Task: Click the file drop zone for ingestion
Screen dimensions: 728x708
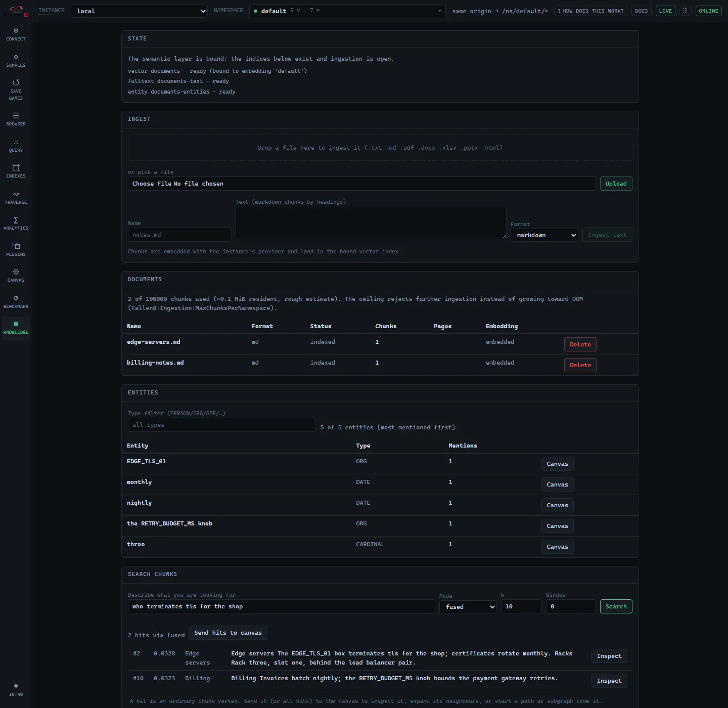Action: point(380,148)
